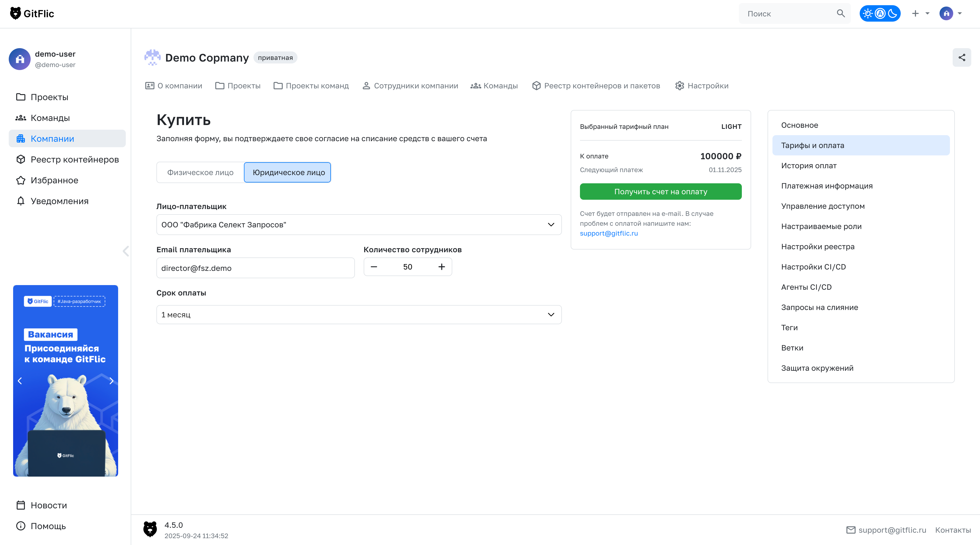This screenshot has height=545, width=980.
Task: Switch to light theme sun icon
Action: click(867, 14)
